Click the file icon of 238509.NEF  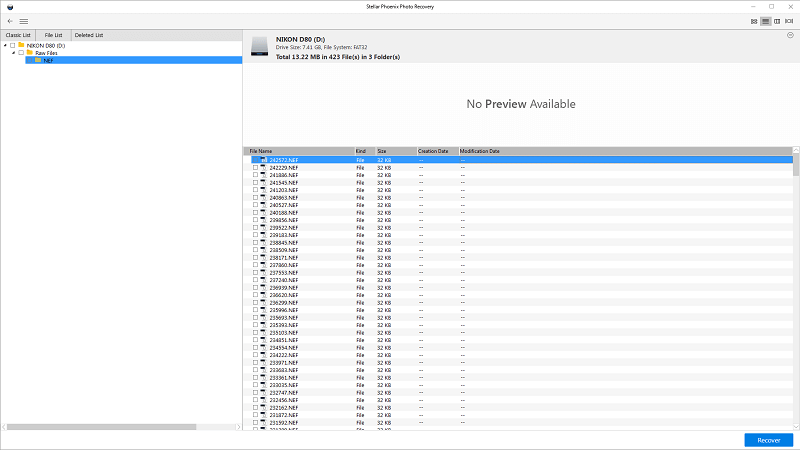click(264, 250)
